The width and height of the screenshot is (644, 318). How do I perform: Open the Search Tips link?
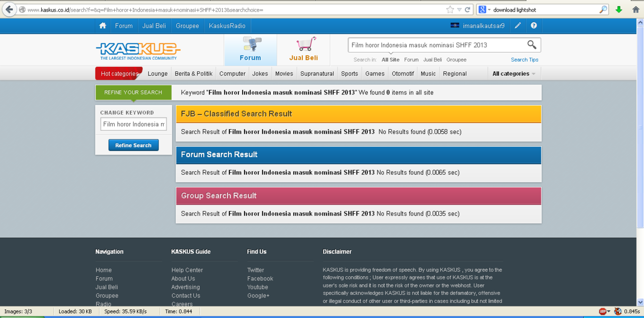click(525, 60)
